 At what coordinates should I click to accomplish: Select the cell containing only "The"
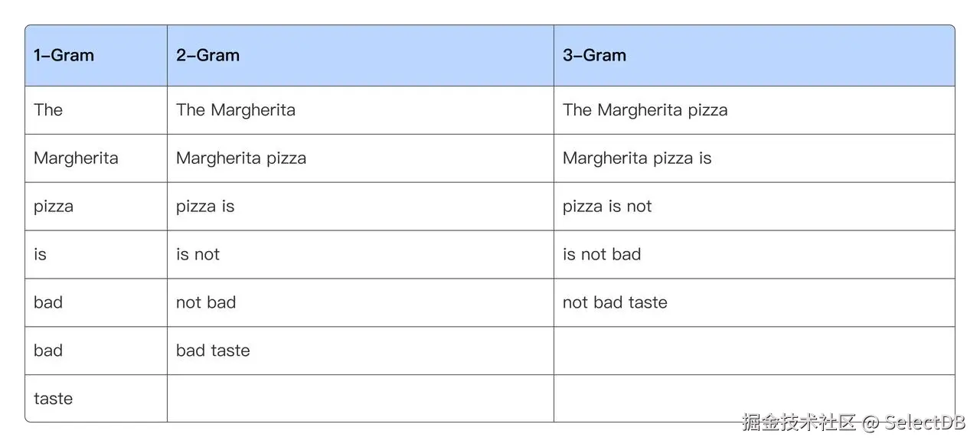[x=48, y=110]
